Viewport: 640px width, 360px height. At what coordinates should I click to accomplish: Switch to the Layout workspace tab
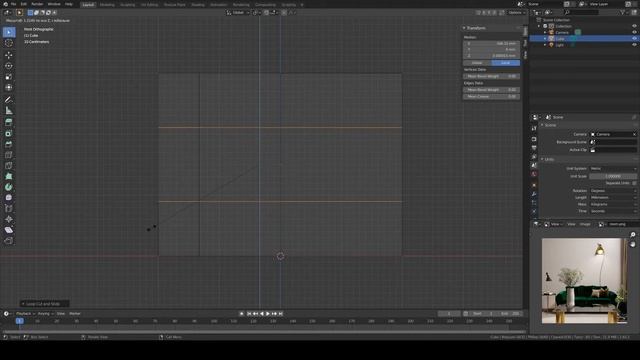[x=88, y=4]
